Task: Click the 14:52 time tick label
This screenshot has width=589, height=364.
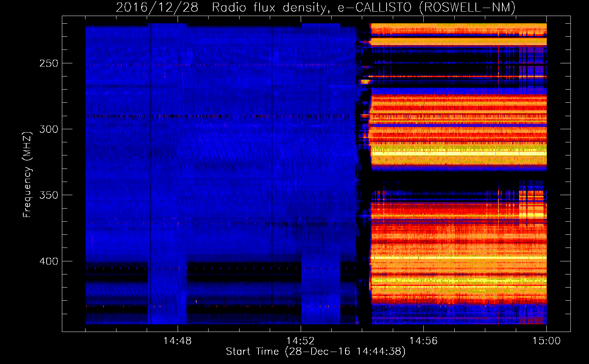Action: (x=300, y=341)
